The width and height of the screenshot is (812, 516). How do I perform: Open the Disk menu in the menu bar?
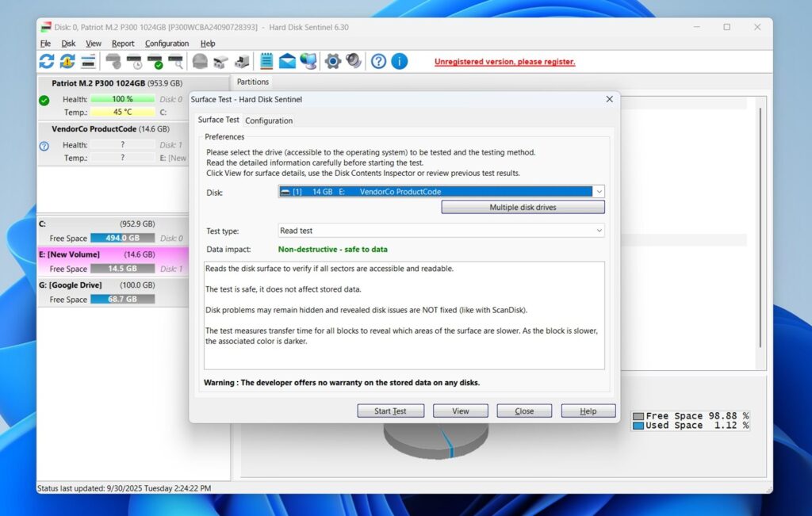[x=68, y=43]
